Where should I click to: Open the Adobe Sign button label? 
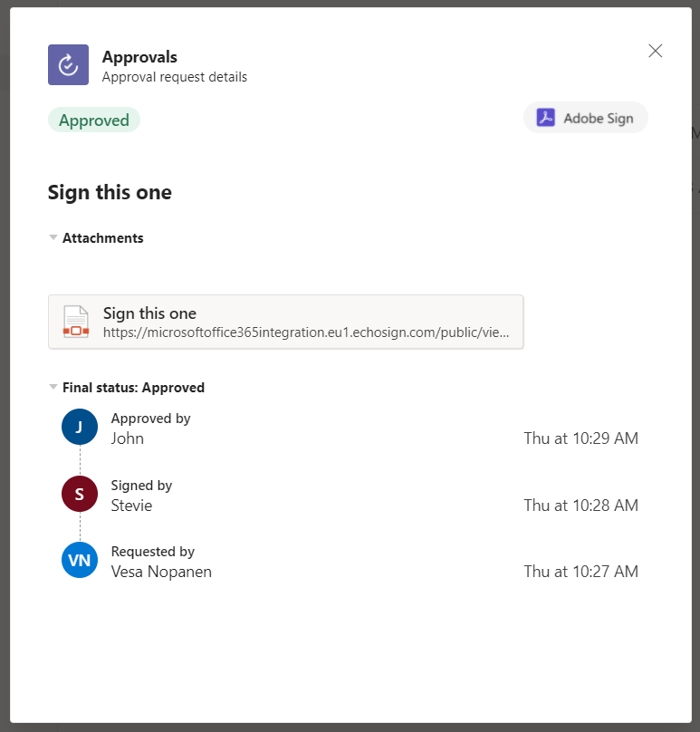[x=598, y=118]
